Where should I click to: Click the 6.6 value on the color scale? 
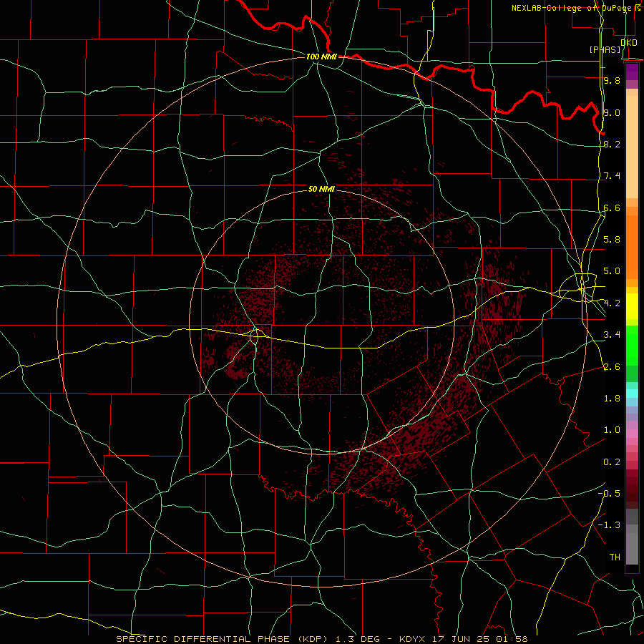pos(612,208)
